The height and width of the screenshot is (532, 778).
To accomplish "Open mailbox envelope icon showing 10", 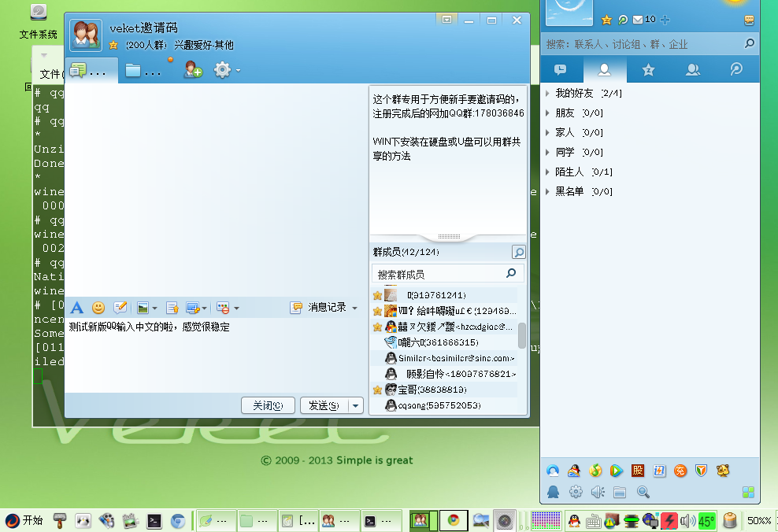I will point(644,20).
